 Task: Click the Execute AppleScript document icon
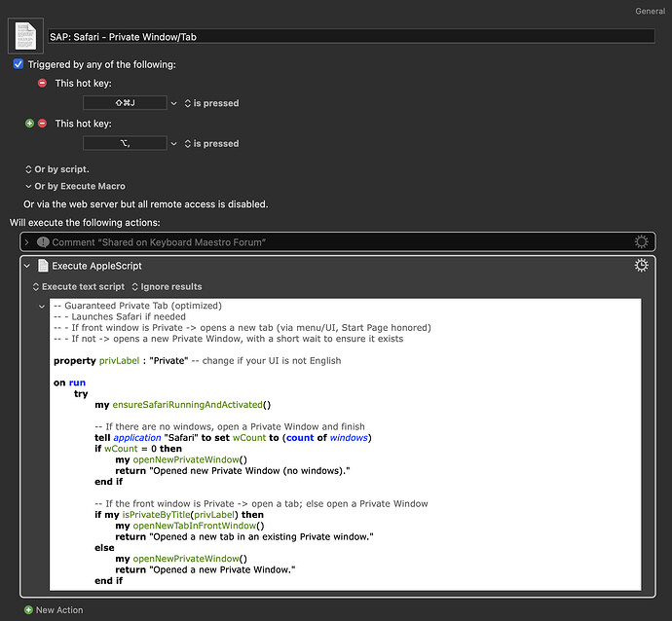click(43, 266)
